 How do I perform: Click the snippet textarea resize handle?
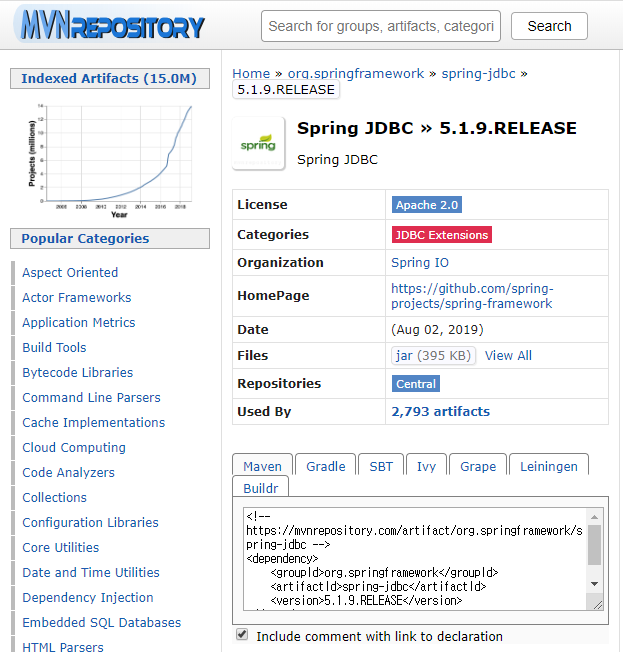pyautogui.click(x=598, y=605)
